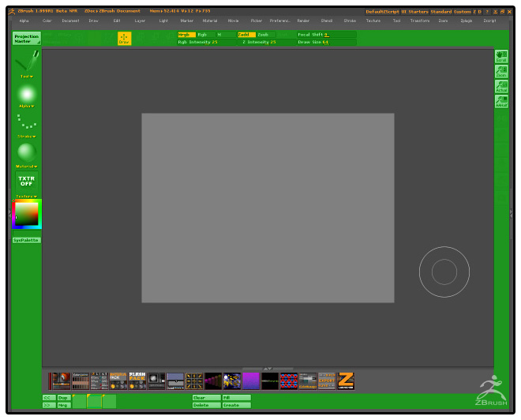
Task: Open the black thumbnail with green line
Action: [x=270, y=381]
